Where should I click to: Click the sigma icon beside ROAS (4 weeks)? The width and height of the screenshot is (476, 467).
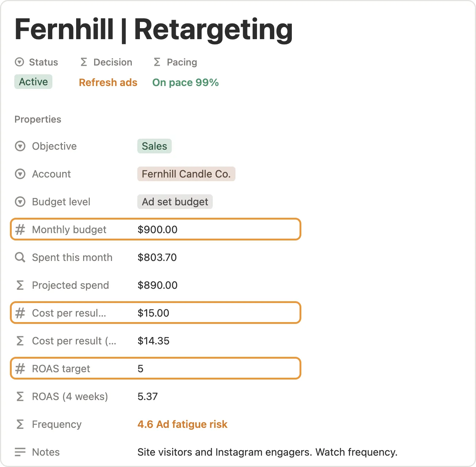point(20,397)
